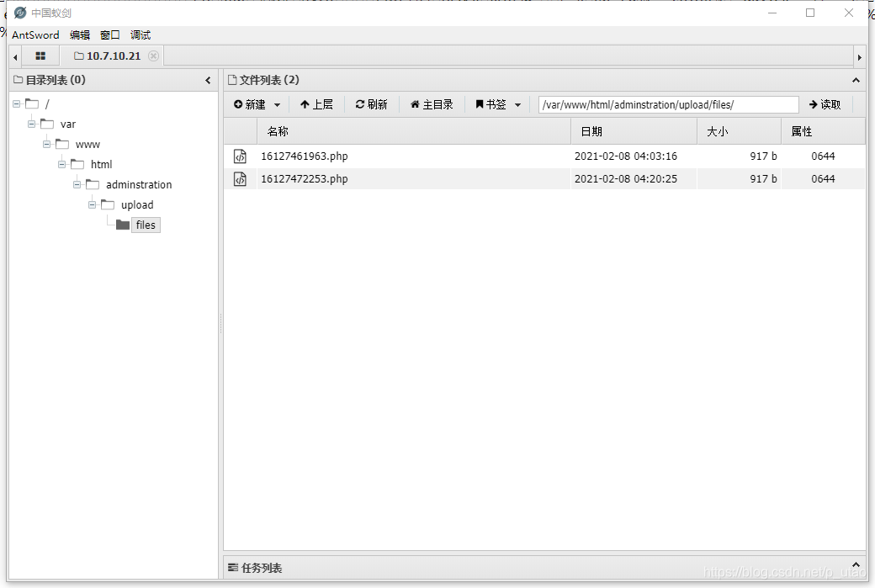Image resolution: width=875 pixels, height=588 pixels.
Task: Click the upload folder icon
Action: click(x=108, y=204)
